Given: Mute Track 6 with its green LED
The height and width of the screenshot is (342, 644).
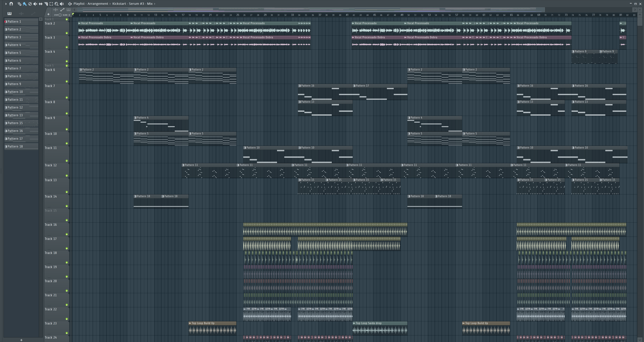Looking at the screenshot, I should pyautogui.click(x=67, y=81).
